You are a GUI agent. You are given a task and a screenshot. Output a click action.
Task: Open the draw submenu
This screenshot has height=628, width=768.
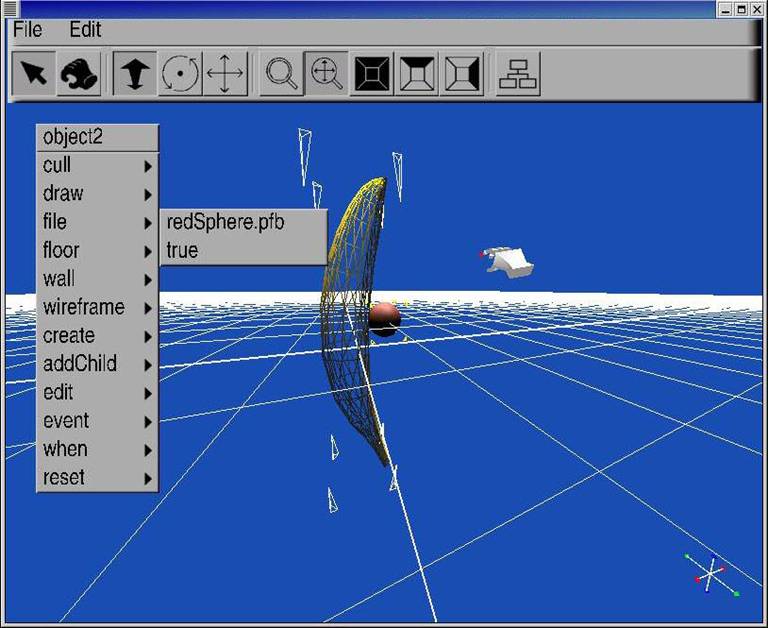click(x=97, y=194)
